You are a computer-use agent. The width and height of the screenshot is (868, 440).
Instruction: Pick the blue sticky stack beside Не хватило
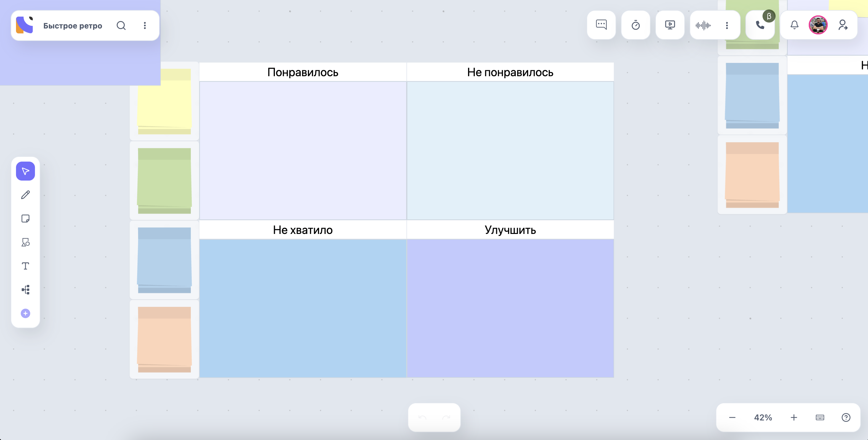[x=164, y=260]
